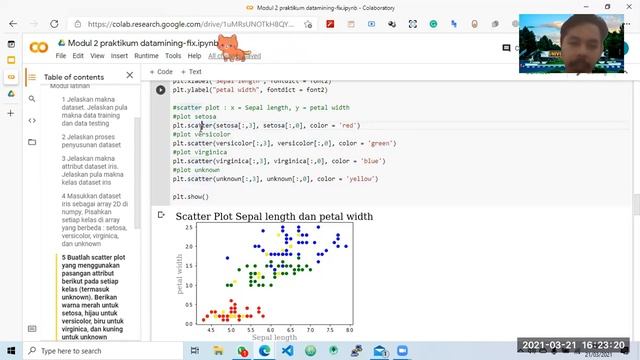Add a new code cell with + Code
The image size is (640, 360).
[161, 72]
